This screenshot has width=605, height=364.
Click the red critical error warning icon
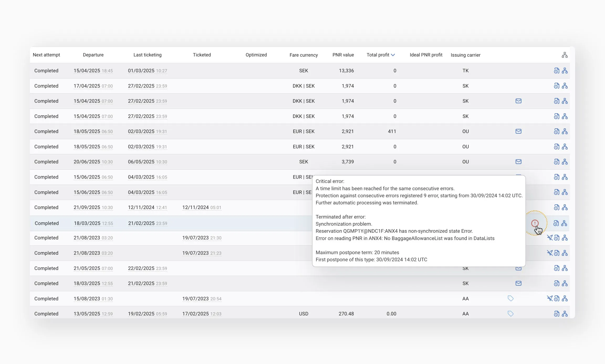pyautogui.click(x=535, y=223)
